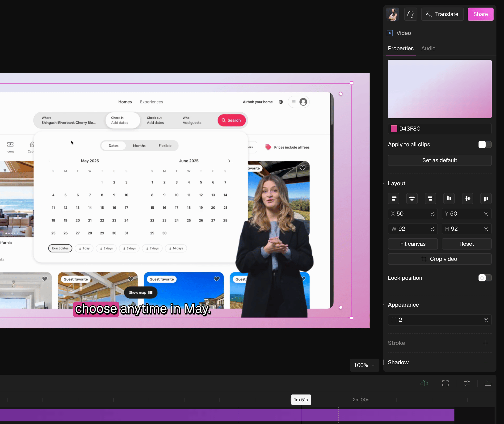Viewport: 504px width, 424px height.
Task: Select the ± 14 days option
Action: click(176, 248)
